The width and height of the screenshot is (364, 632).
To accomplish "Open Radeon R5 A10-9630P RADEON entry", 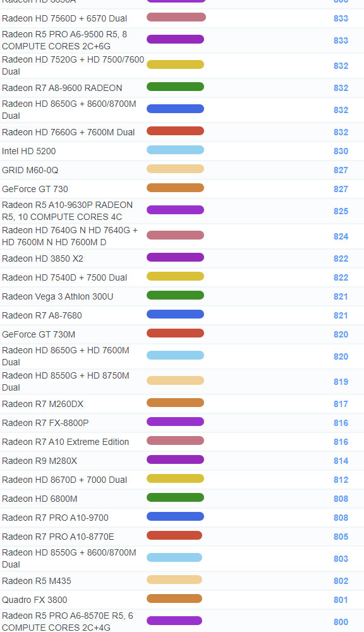I will point(68,211).
